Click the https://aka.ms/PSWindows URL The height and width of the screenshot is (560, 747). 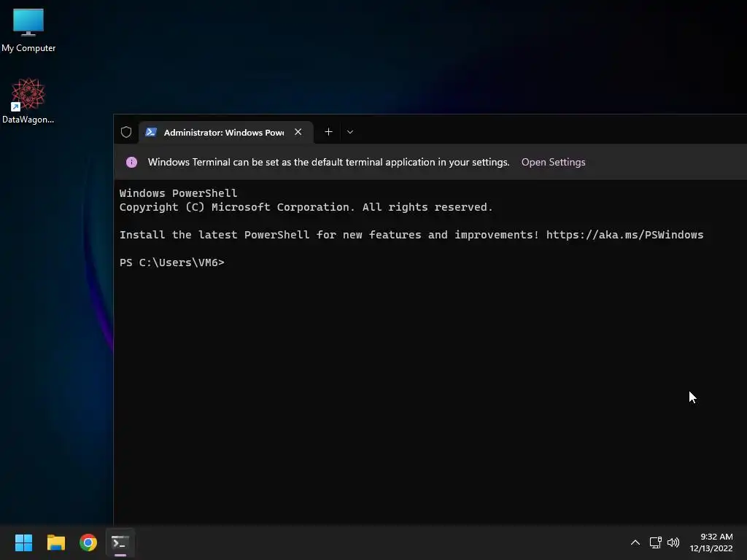point(624,235)
